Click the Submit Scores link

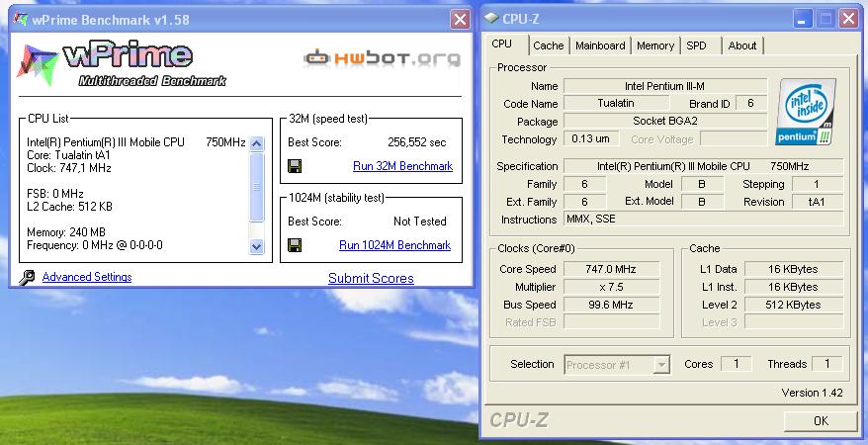tap(371, 279)
